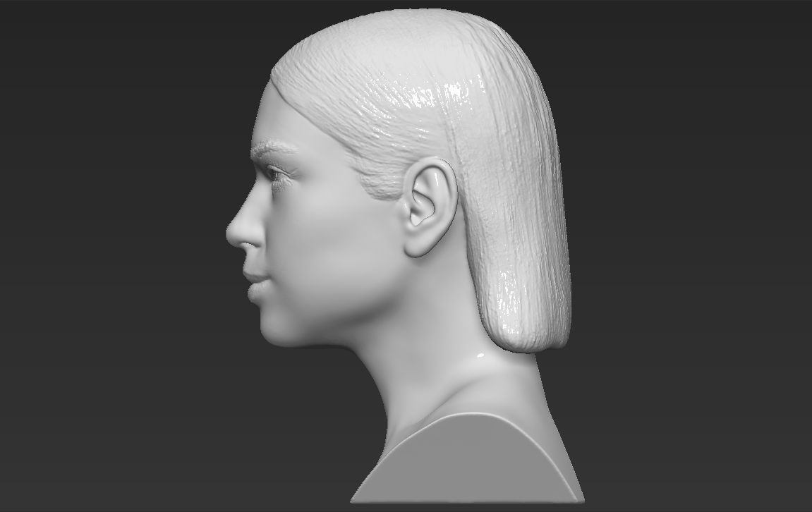Screen dimensions: 812x512
Task: Select the sculpted head bust model
Action: pos(404,256)
